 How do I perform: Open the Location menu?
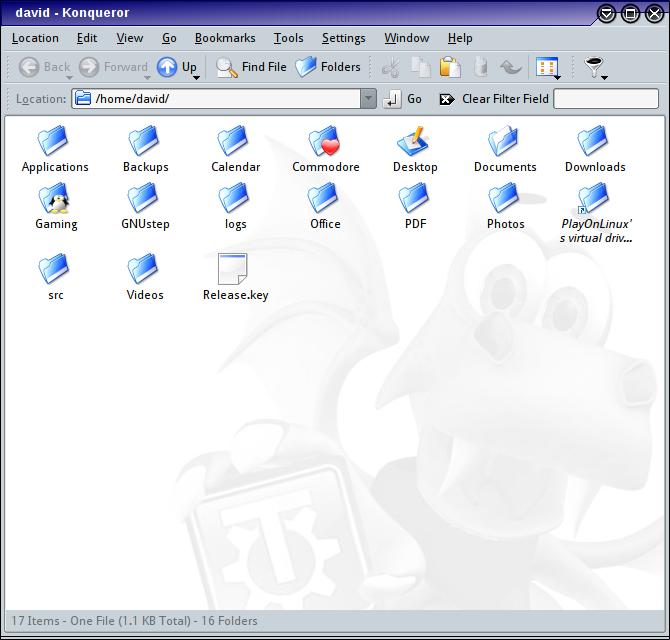click(x=35, y=38)
